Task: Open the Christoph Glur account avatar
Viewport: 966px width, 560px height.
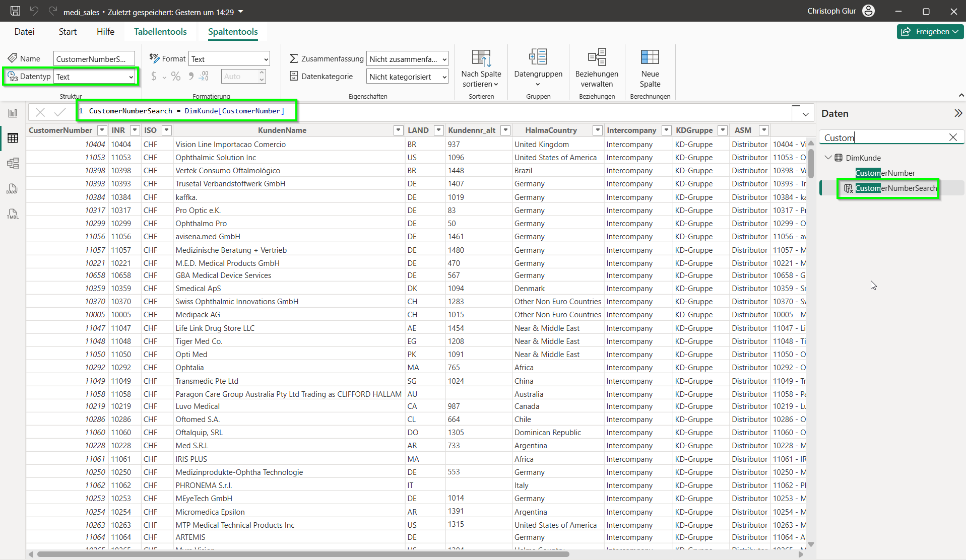Action: point(869,11)
